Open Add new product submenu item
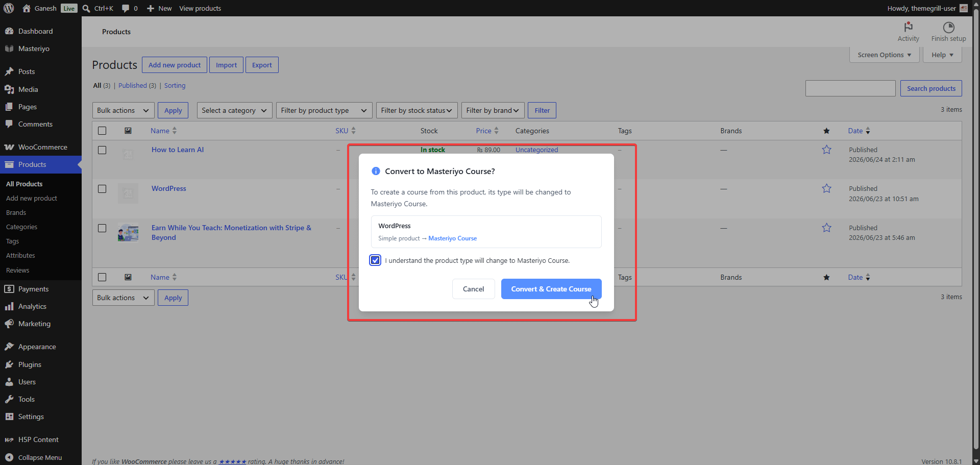The height and width of the screenshot is (465, 980). pyautogui.click(x=32, y=198)
